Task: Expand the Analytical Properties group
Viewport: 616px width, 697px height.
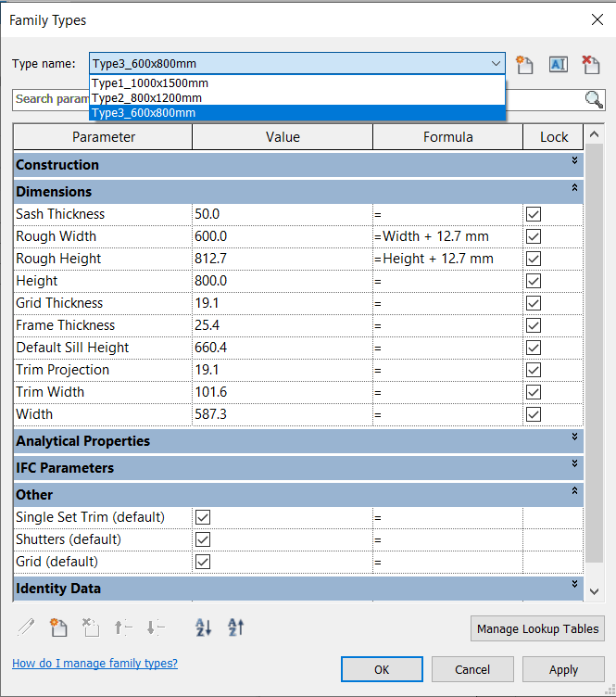Action: pyautogui.click(x=575, y=437)
